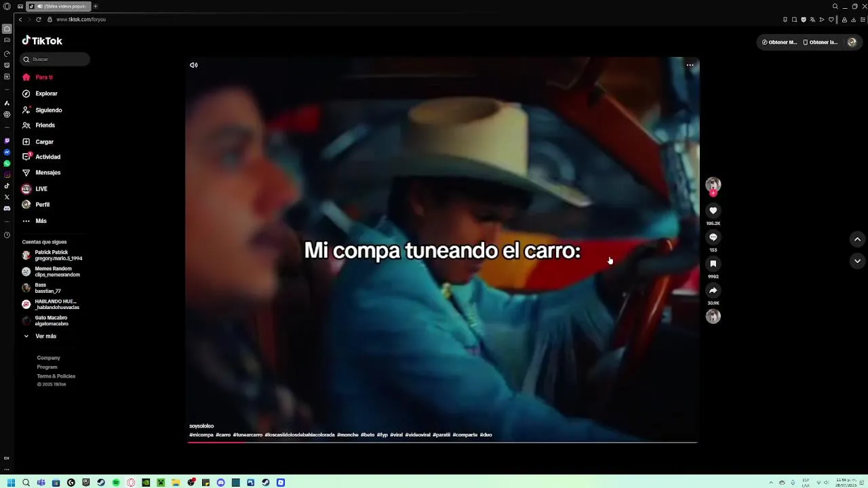868x488 pixels.
Task: Open Actividad notifications
Action: 41,157
